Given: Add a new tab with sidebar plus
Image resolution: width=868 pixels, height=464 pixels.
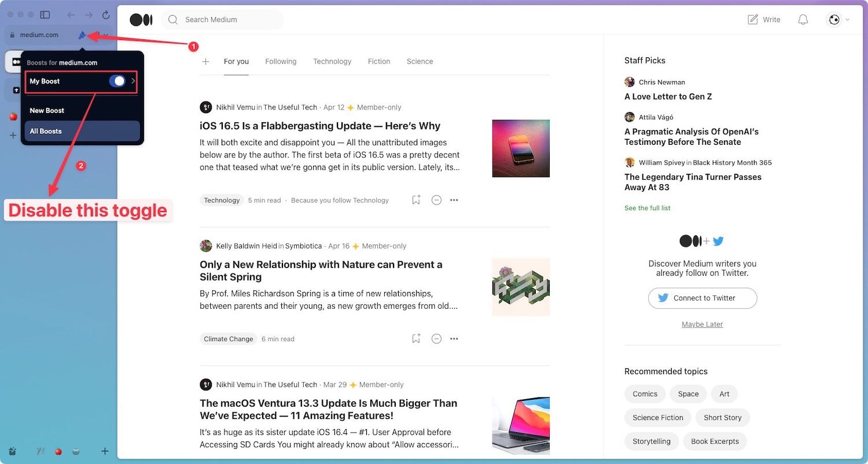Looking at the screenshot, I should 13,136.
